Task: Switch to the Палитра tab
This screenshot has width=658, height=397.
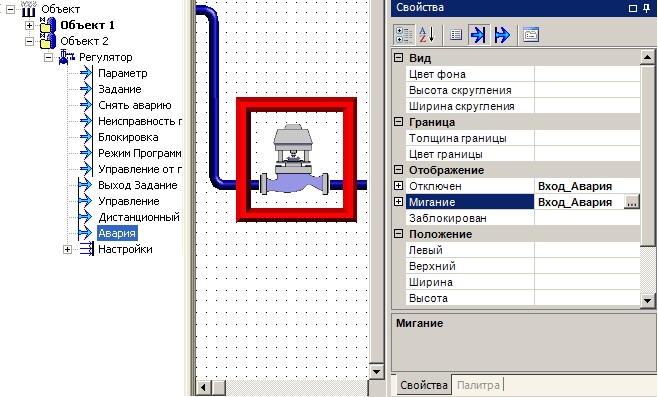Action: point(478,384)
